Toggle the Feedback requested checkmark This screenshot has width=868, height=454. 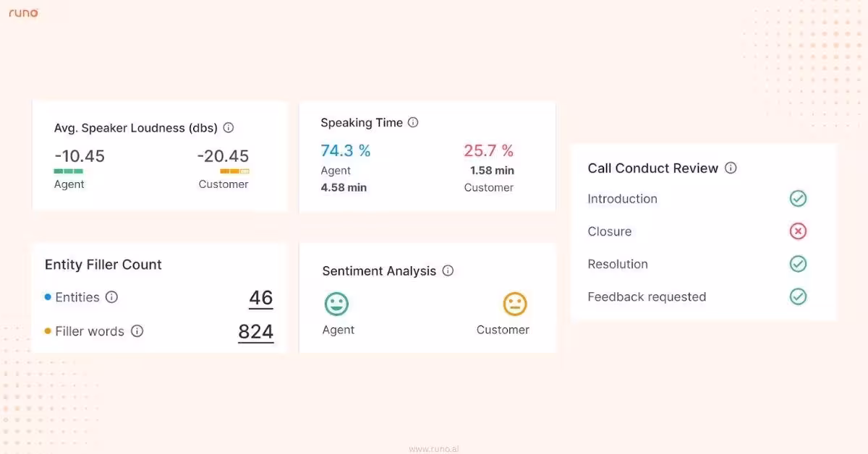click(799, 296)
